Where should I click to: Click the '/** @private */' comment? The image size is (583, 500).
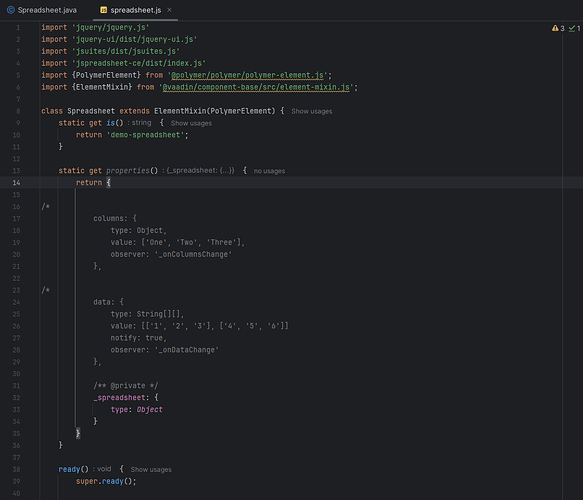[x=126, y=386]
